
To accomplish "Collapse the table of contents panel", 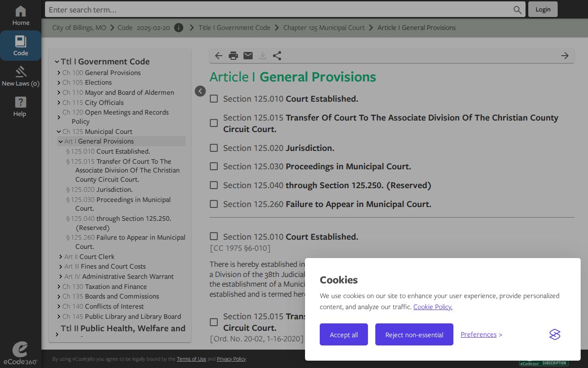I will pos(200,91).
